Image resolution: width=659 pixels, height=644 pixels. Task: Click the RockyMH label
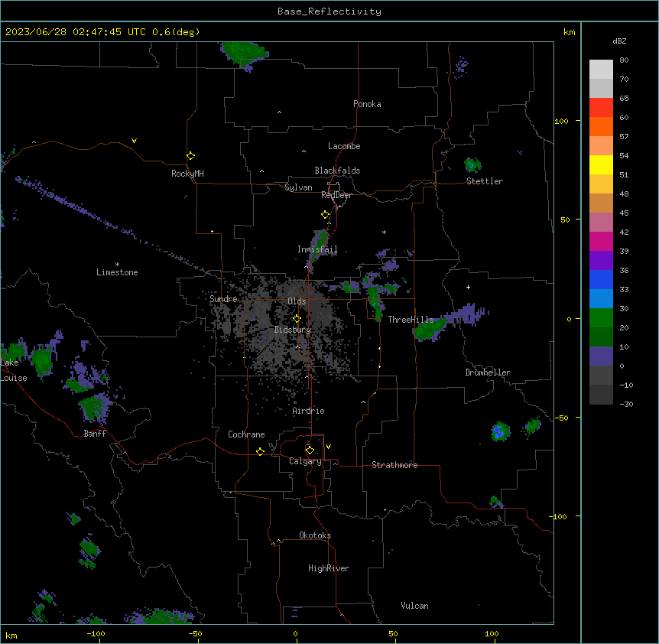click(187, 174)
